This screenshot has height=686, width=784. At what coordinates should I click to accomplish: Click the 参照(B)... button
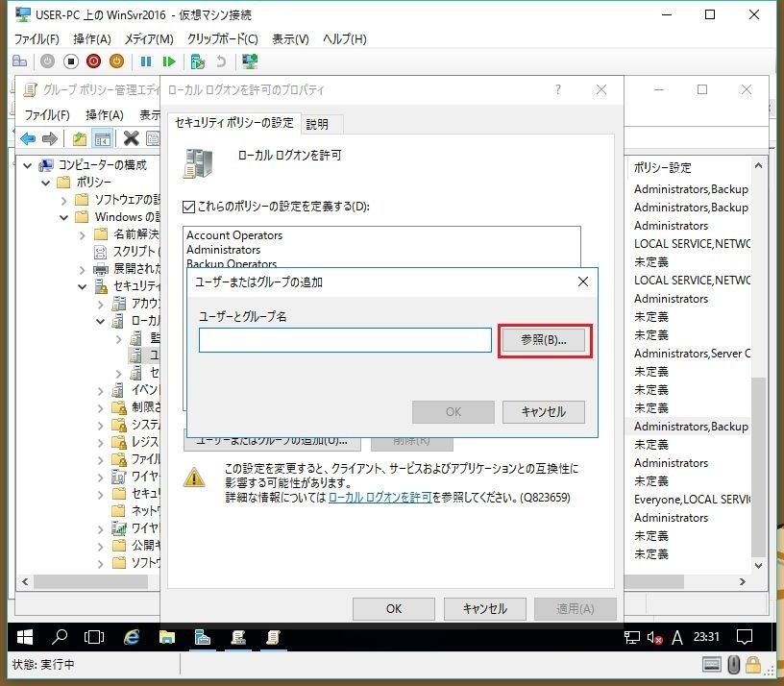coord(544,340)
